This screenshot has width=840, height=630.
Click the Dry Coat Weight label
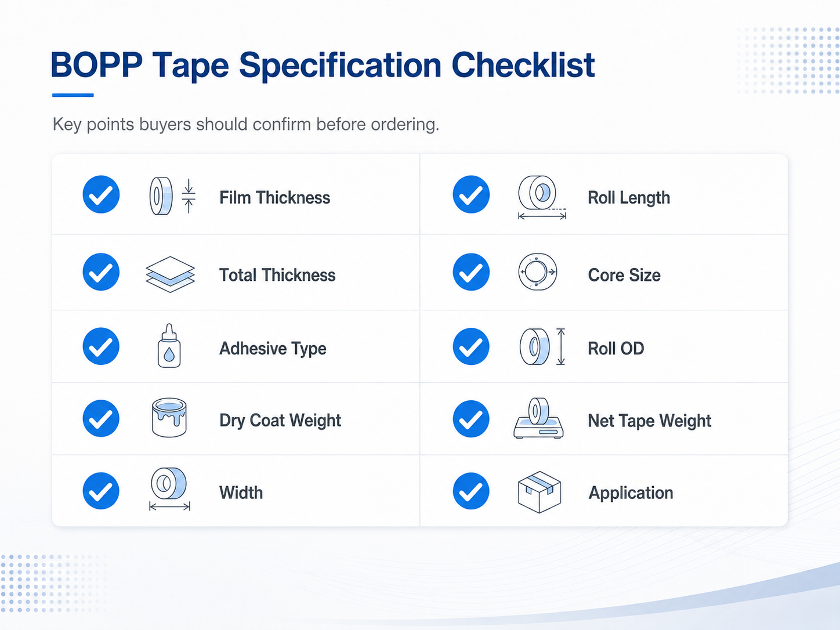280,421
